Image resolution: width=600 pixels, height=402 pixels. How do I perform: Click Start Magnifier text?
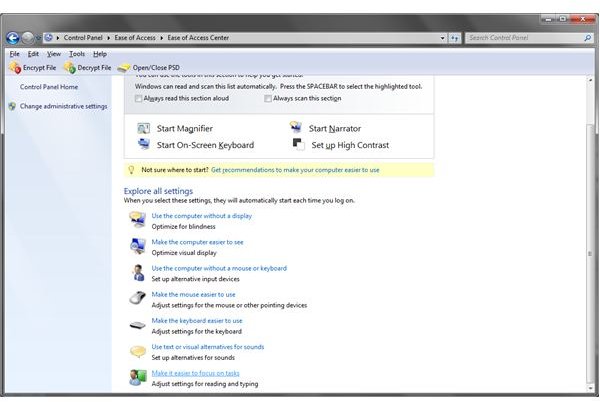(x=184, y=129)
